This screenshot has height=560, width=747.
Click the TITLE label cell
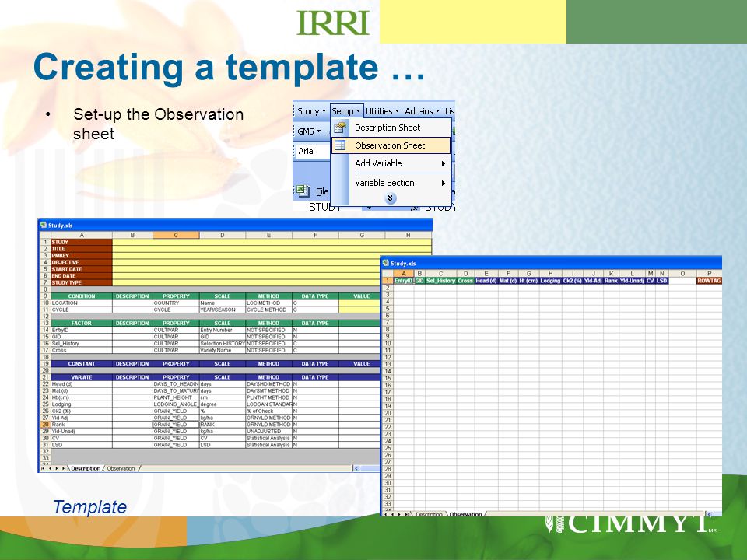pos(82,249)
